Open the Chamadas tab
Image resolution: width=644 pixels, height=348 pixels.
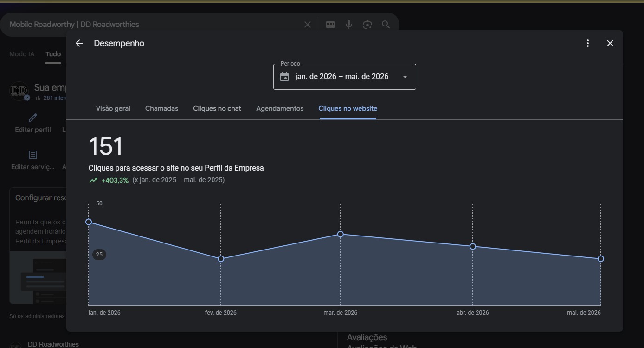[161, 108]
